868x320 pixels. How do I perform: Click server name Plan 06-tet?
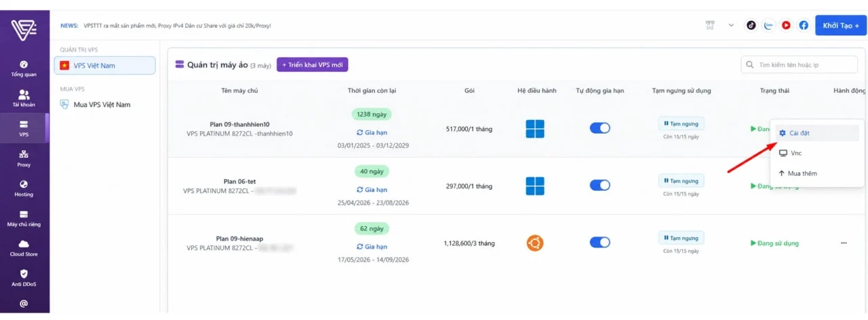tap(239, 182)
